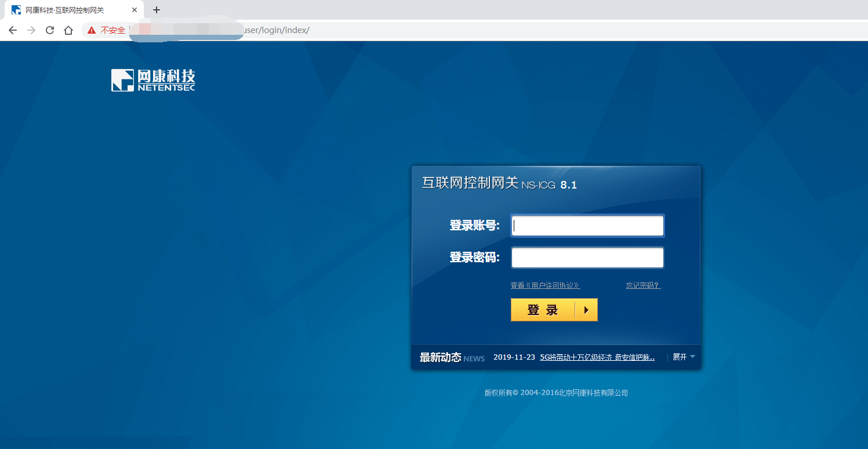Expand news with 展开 dropdown
The image size is (868, 449).
684,357
